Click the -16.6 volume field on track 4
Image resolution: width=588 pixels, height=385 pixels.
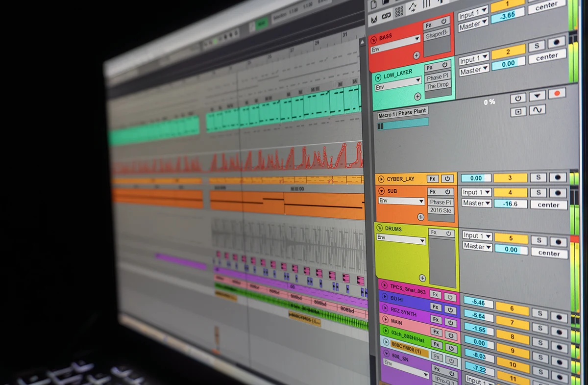[x=511, y=204]
